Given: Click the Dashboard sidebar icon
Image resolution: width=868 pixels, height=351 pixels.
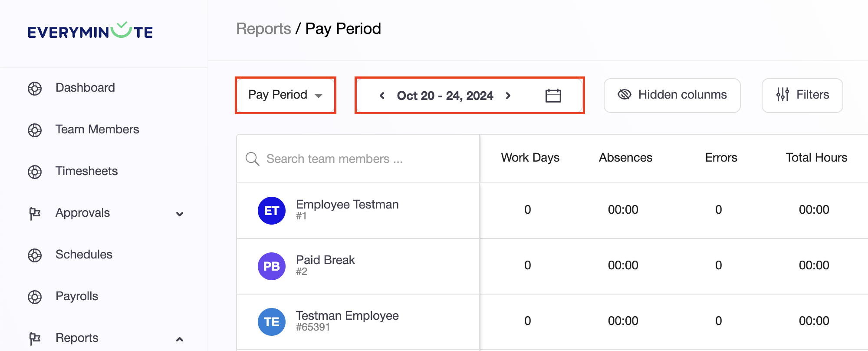Looking at the screenshot, I should point(35,88).
